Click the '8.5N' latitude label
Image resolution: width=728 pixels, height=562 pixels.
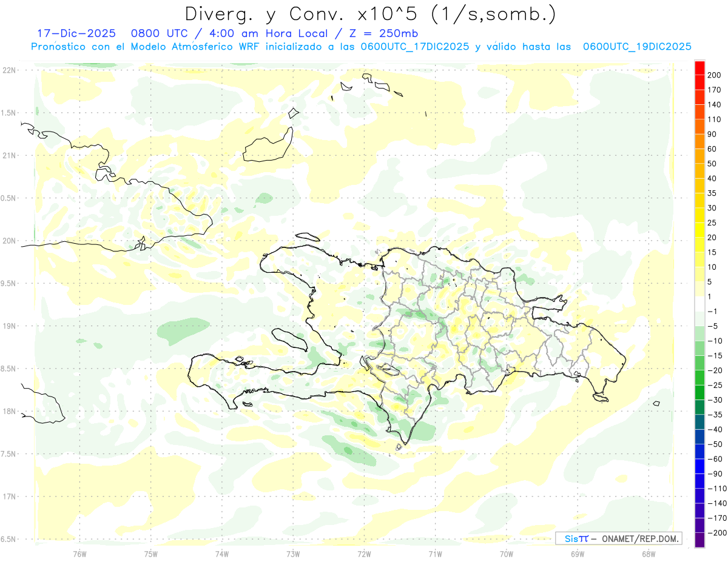8,369
